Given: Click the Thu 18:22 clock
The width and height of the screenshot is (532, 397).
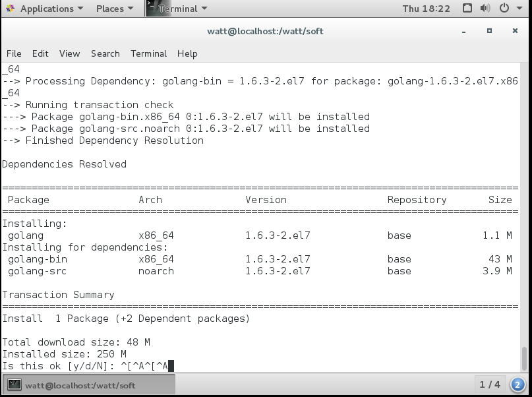Looking at the screenshot, I should coord(426,9).
